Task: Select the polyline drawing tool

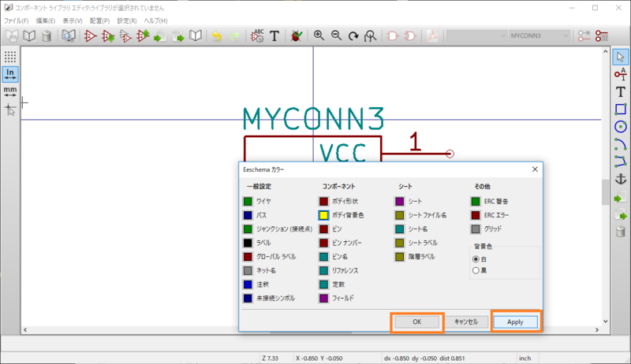Action: tap(620, 162)
